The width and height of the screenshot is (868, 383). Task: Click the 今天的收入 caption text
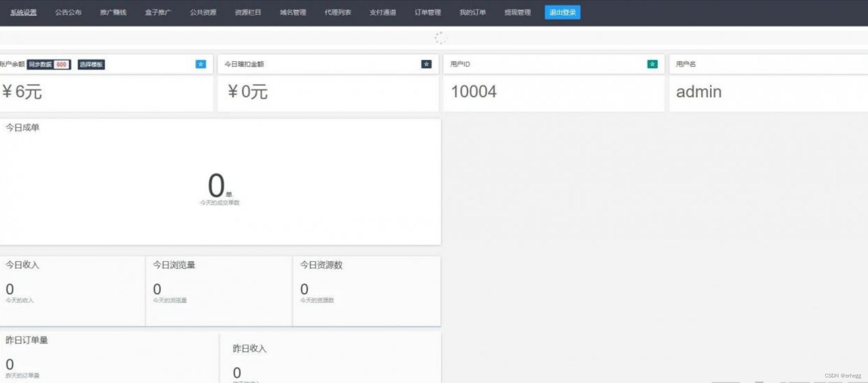[x=19, y=301]
